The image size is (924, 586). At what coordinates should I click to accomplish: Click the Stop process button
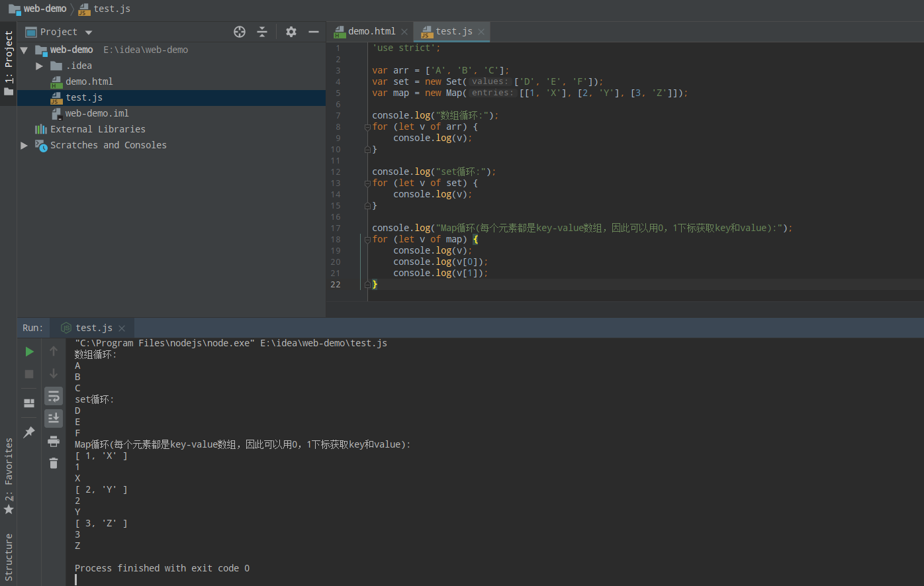coord(29,374)
